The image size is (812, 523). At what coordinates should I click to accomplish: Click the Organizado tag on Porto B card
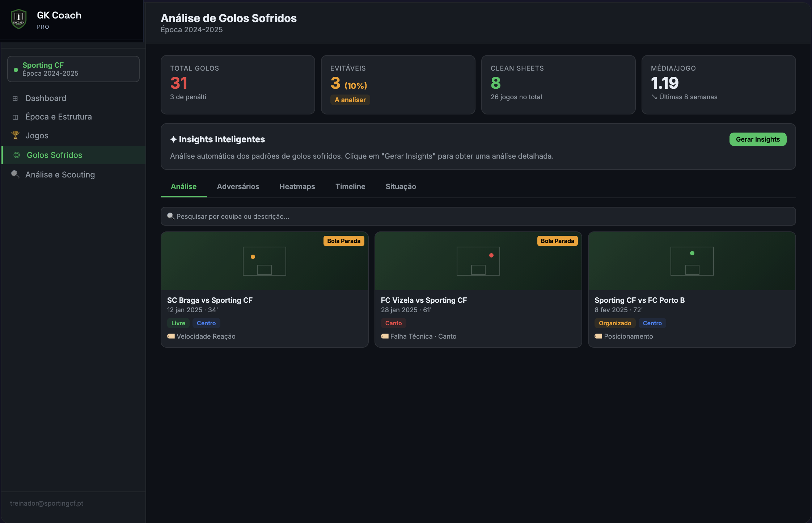(x=615, y=323)
